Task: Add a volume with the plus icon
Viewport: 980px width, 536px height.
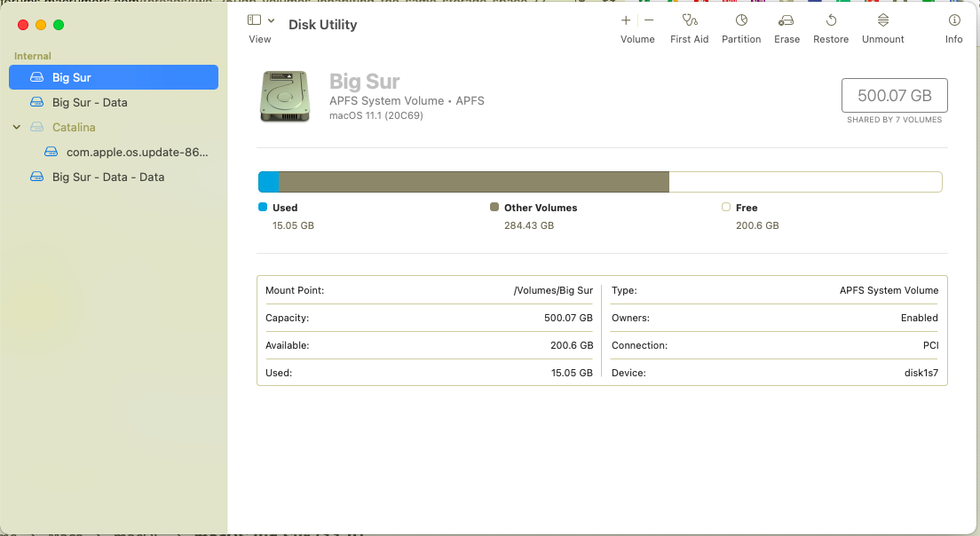Action: click(x=626, y=20)
